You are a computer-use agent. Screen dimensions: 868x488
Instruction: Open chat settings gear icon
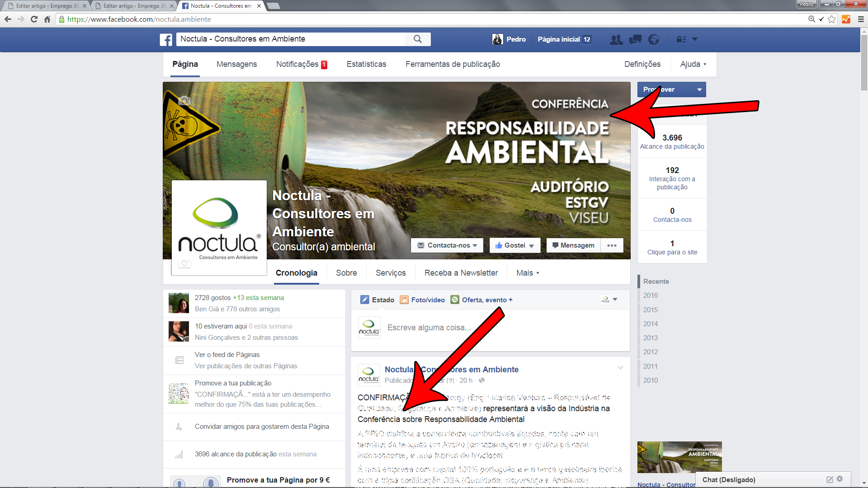(840, 479)
